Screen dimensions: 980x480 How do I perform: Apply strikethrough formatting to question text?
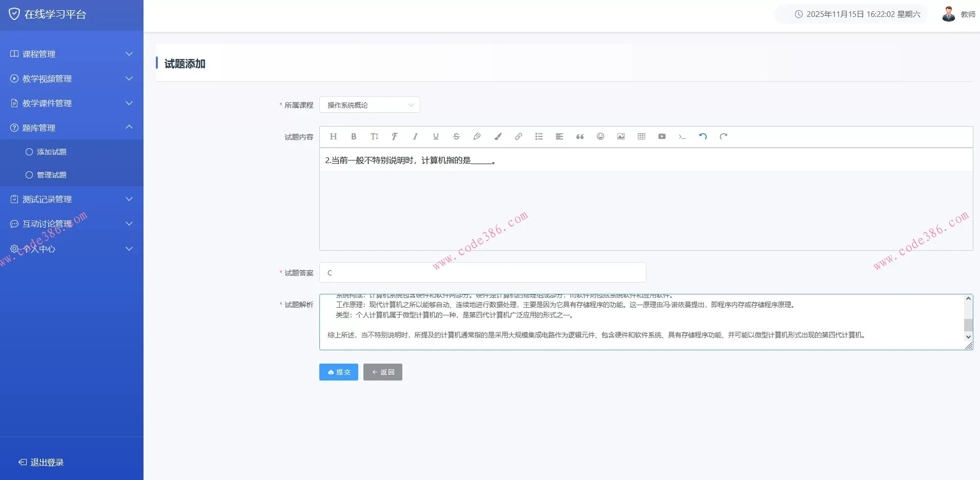click(456, 136)
